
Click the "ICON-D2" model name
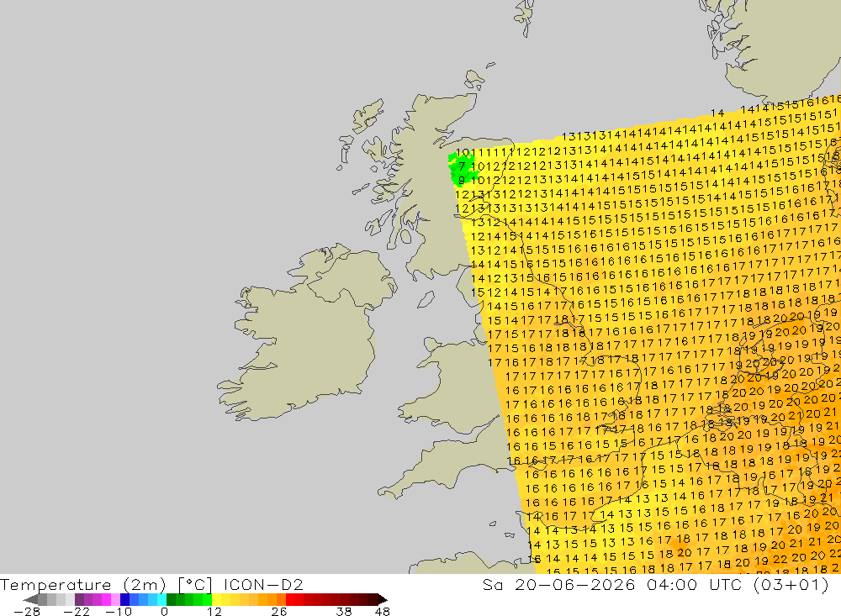point(263,585)
